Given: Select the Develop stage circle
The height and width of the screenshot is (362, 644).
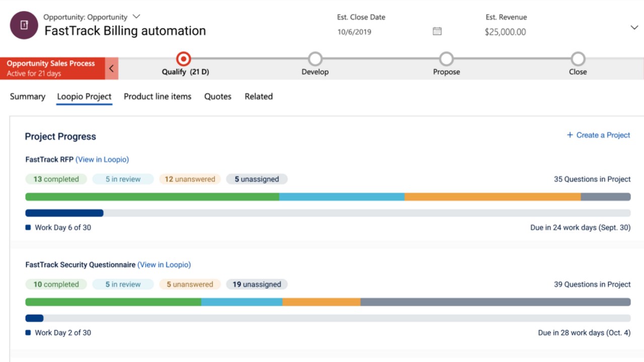Looking at the screenshot, I should 315,59.
